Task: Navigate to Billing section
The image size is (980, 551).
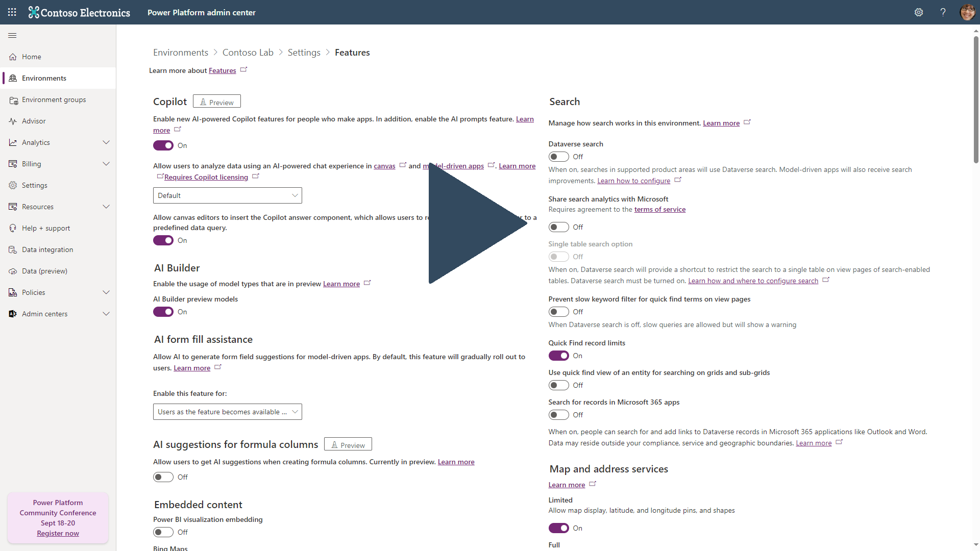Action: tap(31, 163)
